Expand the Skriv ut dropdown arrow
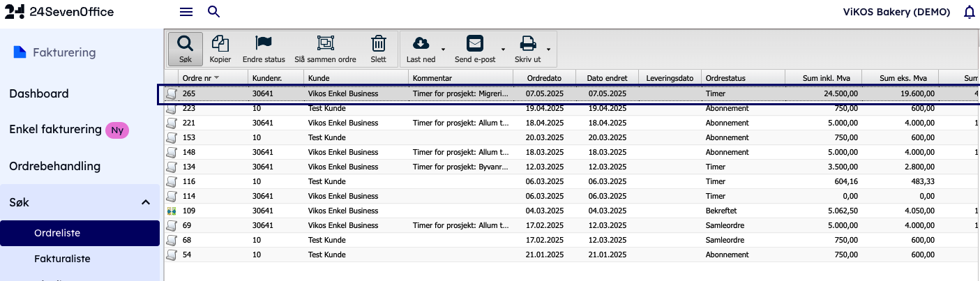The height and width of the screenshot is (281, 980). click(x=548, y=50)
